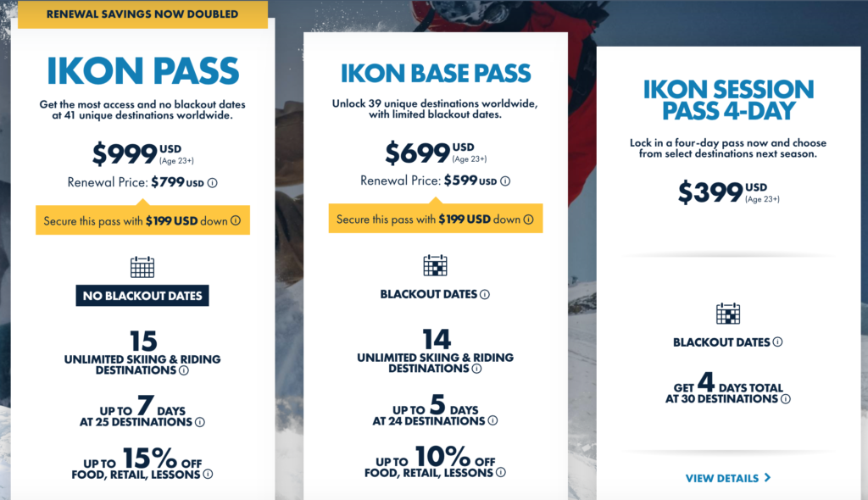Select the Renewal Savings Now Doubled banner

point(142,14)
